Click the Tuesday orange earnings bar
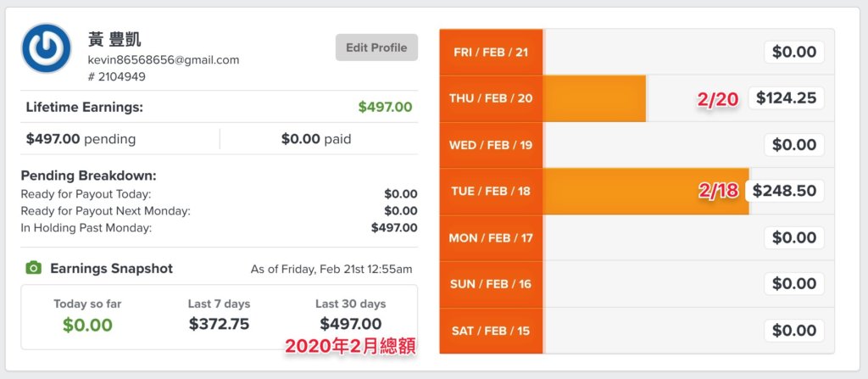 click(646, 191)
